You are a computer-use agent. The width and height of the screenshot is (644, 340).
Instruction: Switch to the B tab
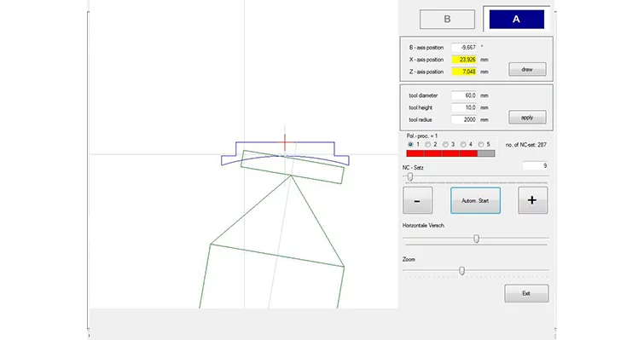point(447,20)
